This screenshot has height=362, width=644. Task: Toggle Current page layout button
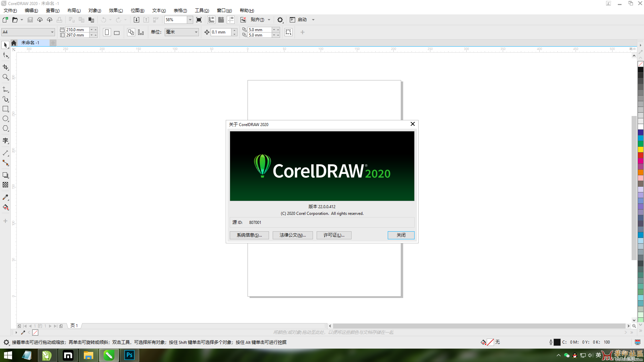141,32
